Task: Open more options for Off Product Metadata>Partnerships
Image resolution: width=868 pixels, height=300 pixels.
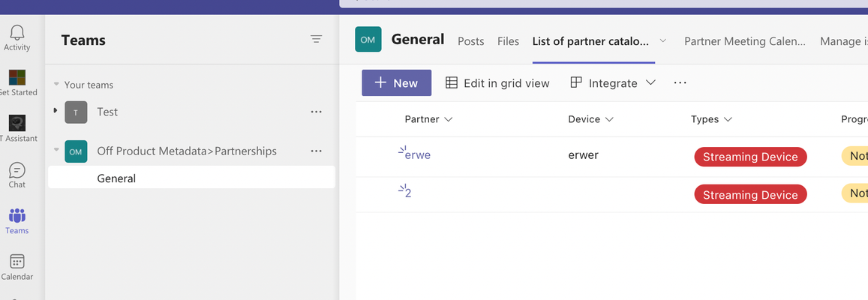Action: (316, 151)
